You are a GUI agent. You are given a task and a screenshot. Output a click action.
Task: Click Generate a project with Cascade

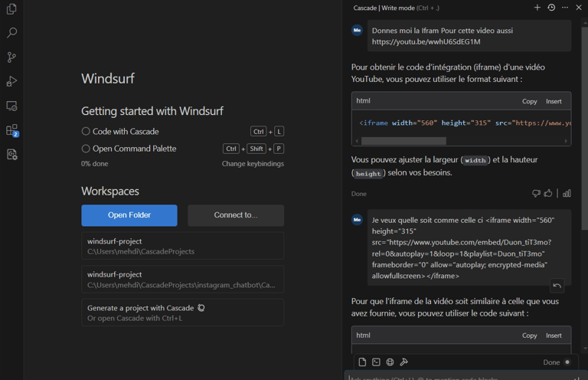tap(183, 313)
